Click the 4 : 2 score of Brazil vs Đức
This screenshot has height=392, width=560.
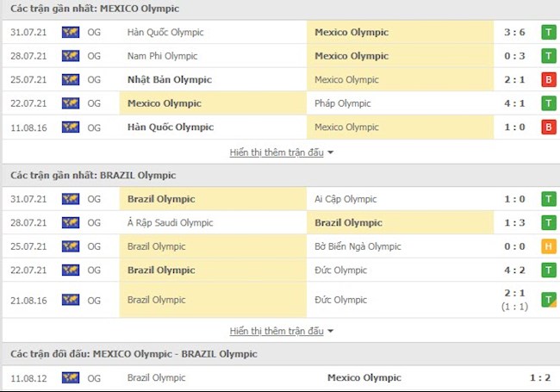pyautogui.click(x=515, y=270)
